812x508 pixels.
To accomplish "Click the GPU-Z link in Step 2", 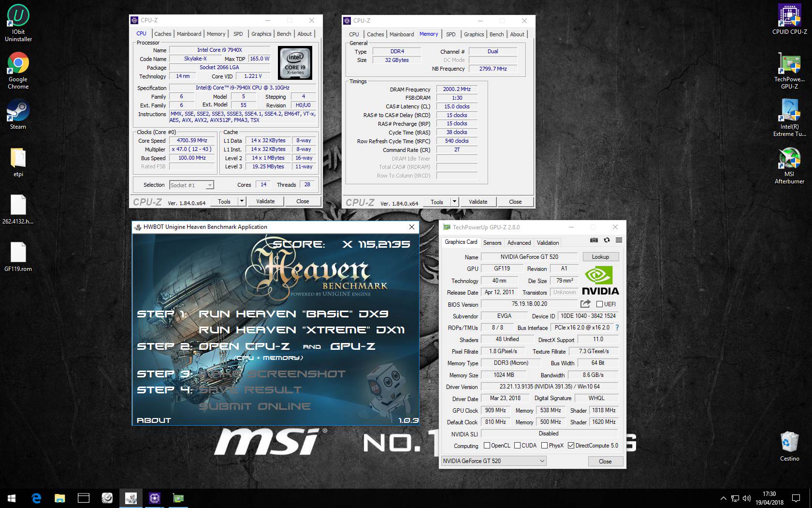I will 353,346.
